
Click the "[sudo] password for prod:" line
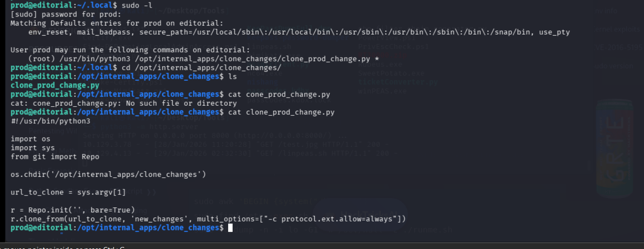coord(59,14)
